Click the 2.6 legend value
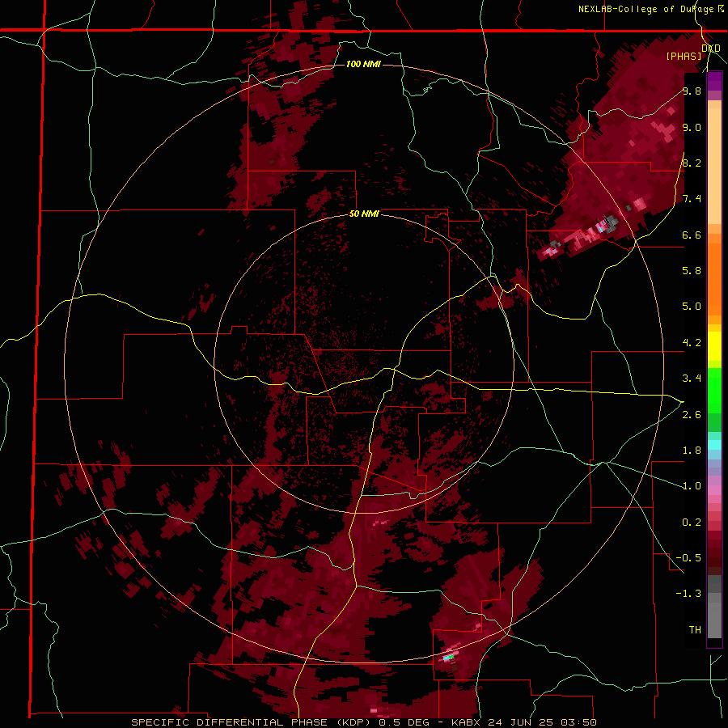 692,415
